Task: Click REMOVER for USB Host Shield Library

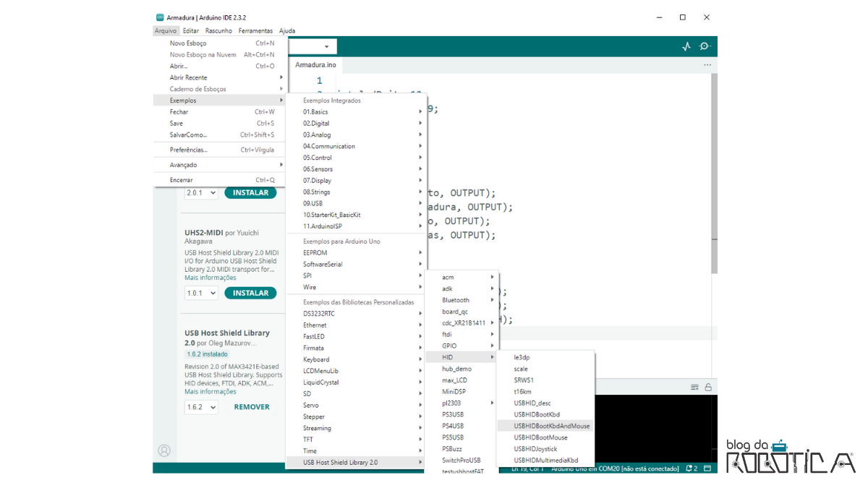Action: [x=252, y=407]
